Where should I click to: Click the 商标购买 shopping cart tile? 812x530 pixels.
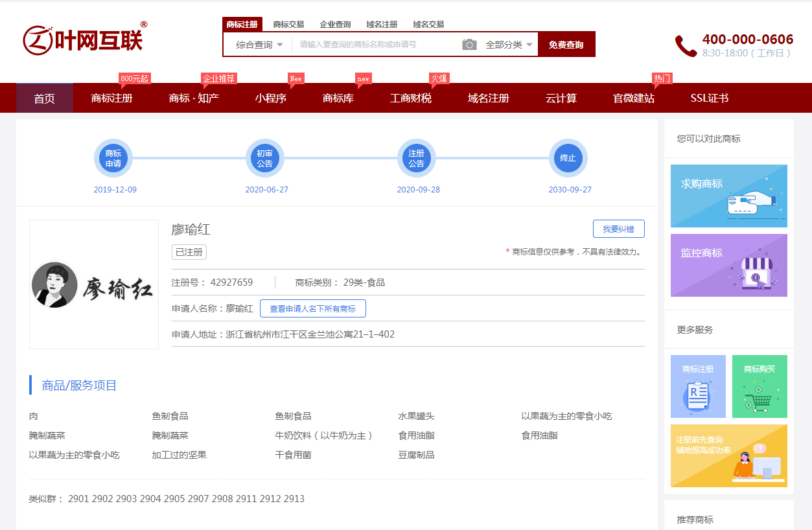[x=759, y=386]
